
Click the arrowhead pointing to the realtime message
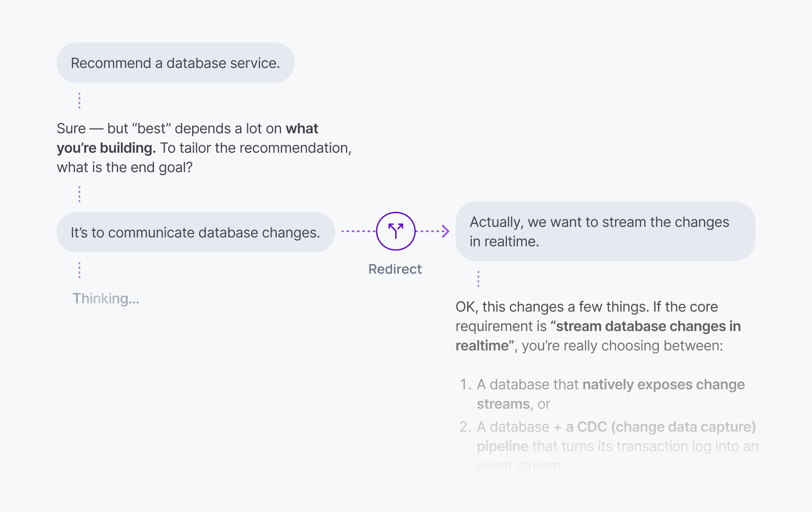coord(446,231)
